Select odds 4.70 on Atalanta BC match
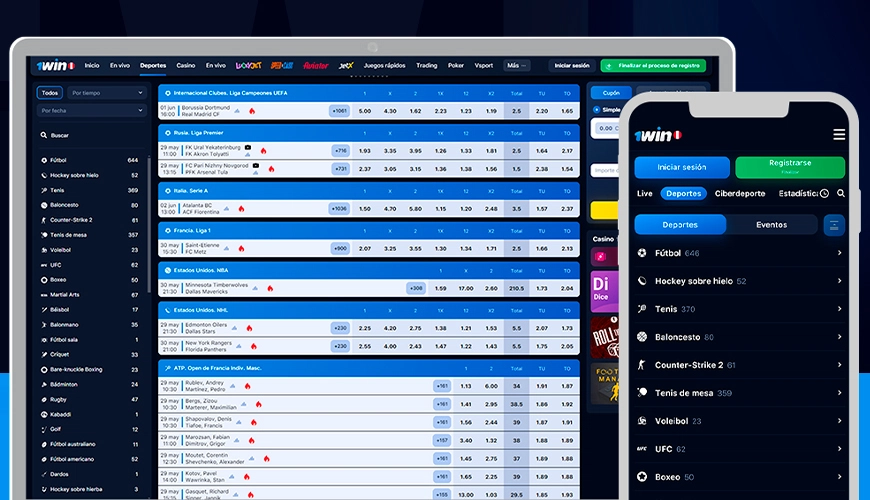870x500 pixels. tap(390, 209)
